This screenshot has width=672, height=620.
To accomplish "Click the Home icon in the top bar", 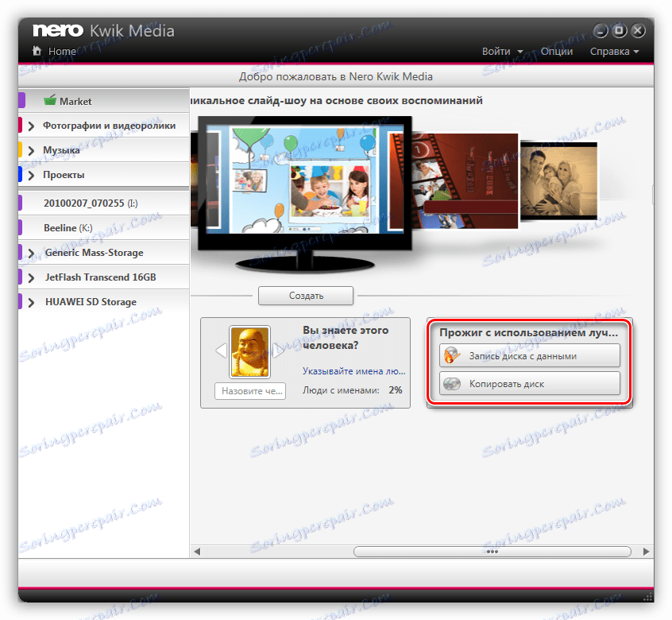I will point(37,50).
